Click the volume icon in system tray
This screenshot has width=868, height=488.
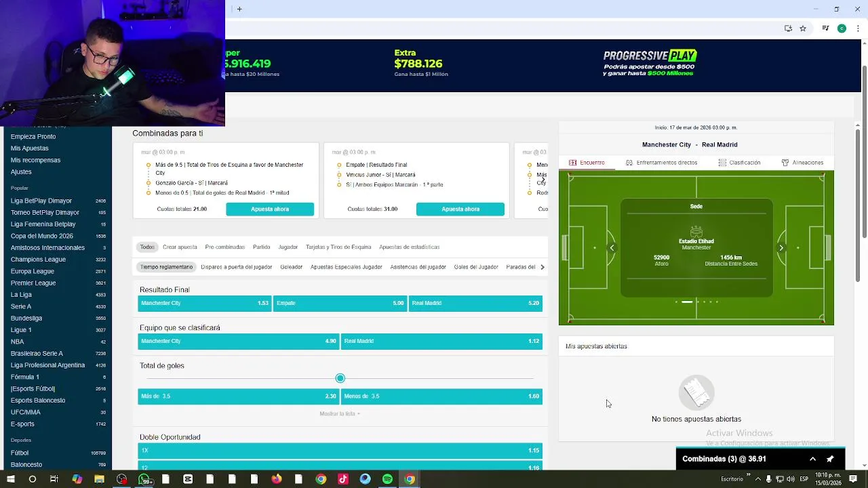[791, 479]
